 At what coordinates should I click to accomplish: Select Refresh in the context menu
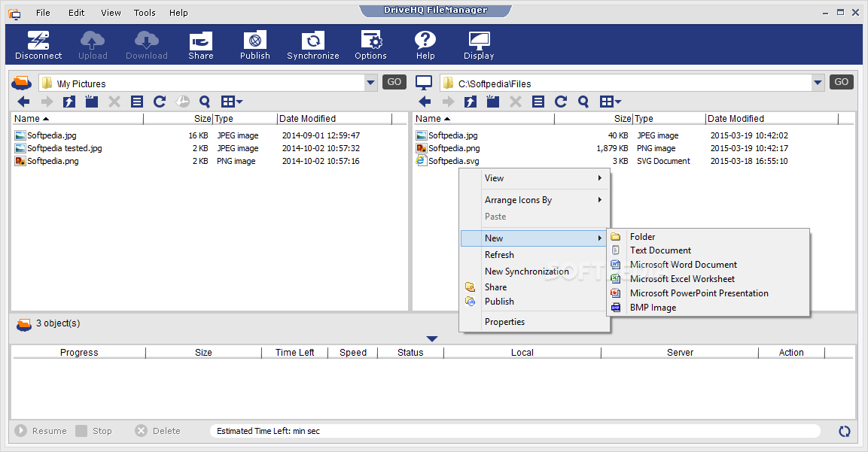[x=535, y=254]
